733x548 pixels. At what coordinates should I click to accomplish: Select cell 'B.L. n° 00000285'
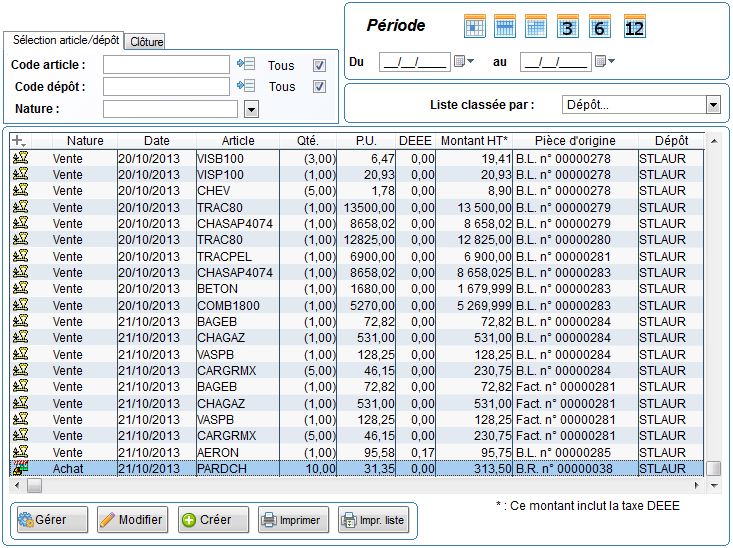click(575, 453)
